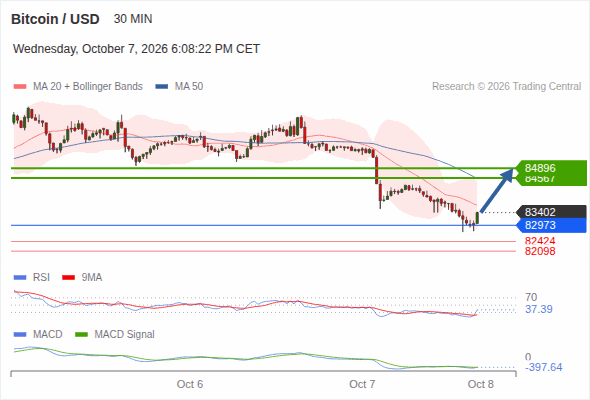Click the RSI legend label

tap(41, 278)
